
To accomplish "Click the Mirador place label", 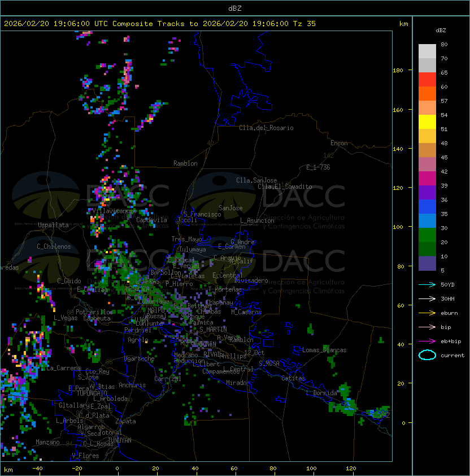I will point(238,383).
